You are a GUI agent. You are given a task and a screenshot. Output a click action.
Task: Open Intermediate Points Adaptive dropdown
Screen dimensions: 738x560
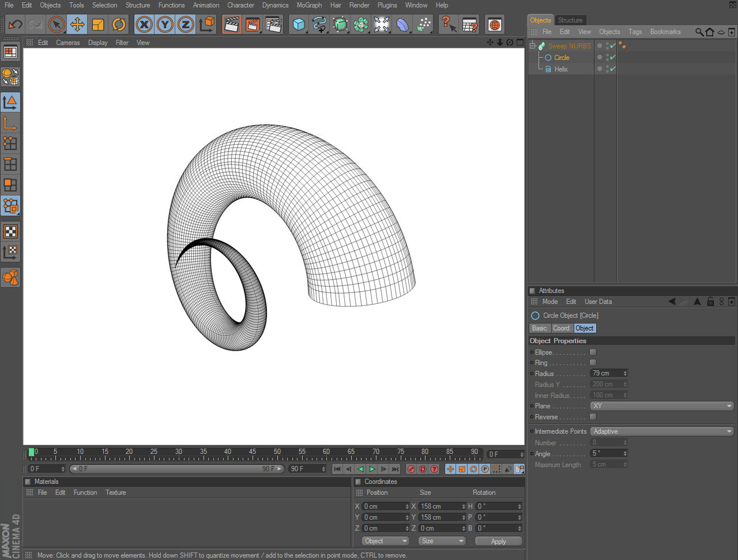click(x=661, y=431)
